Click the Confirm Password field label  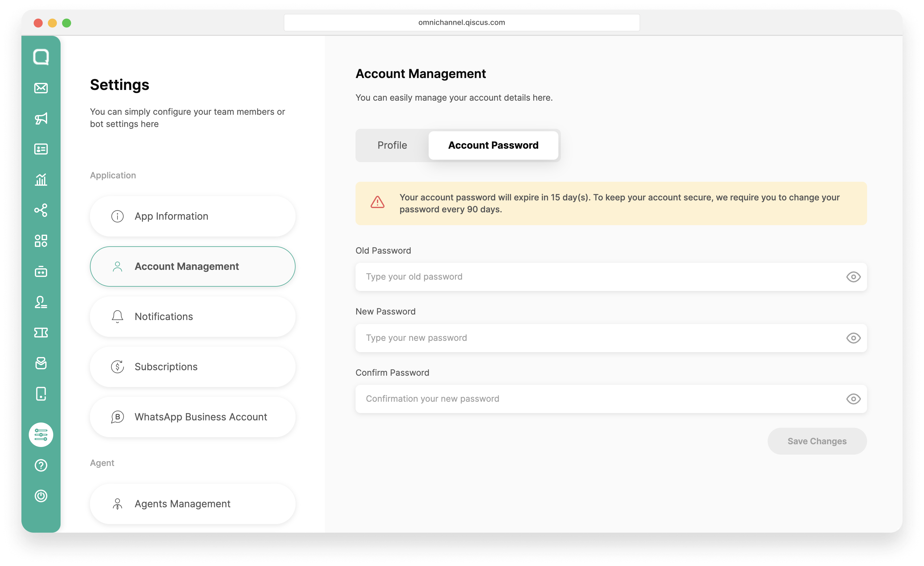coord(392,372)
